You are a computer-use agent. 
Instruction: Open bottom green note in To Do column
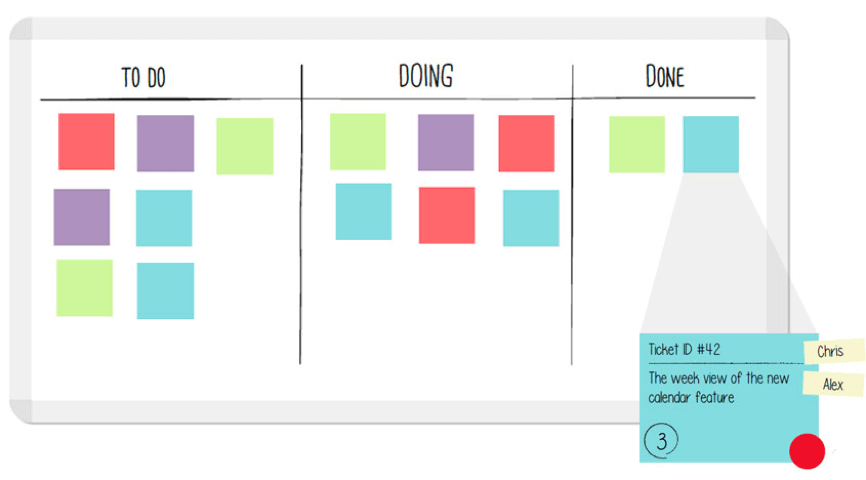[84, 288]
